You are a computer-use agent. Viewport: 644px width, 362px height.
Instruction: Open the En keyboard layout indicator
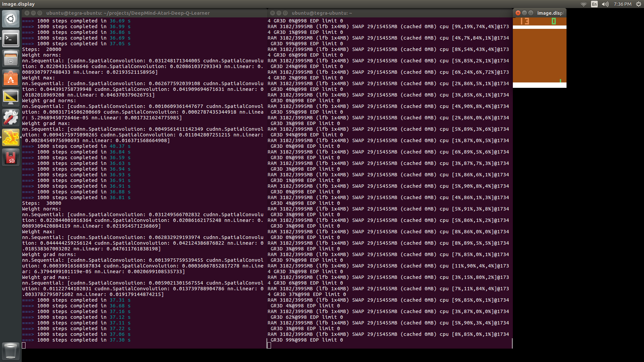(594, 4)
